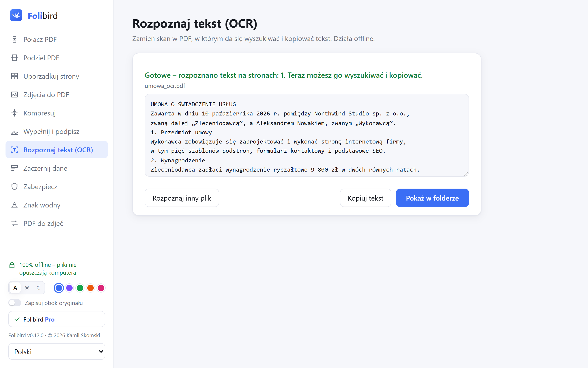This screenshot has width=588, height=368.
Task: Choose the green accent color
Action: 80,288
